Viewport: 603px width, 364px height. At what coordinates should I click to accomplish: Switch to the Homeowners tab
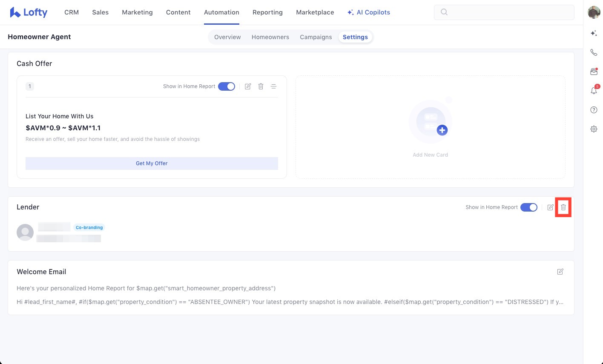pyautogui.click(x=270, y=37)
